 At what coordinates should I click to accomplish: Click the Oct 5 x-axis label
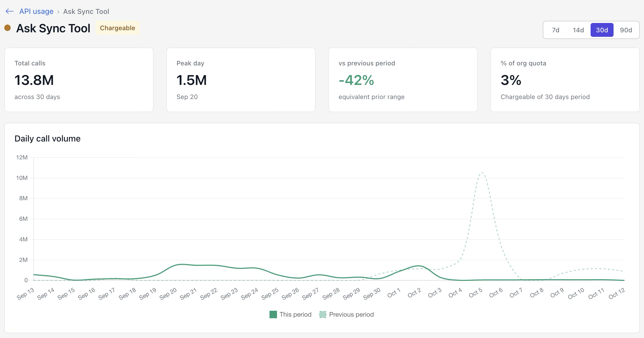click(x=476, y=293)
